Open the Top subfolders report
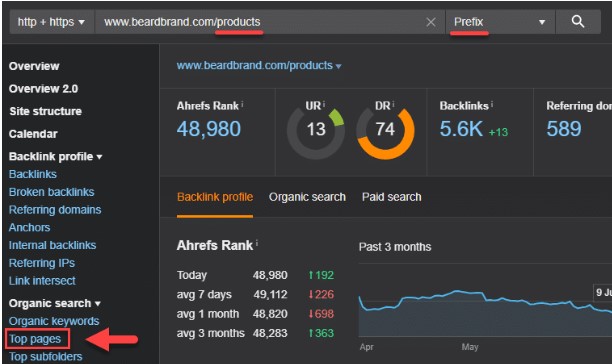612x364 pixels. pyautogui.click(x=46, y=356)
